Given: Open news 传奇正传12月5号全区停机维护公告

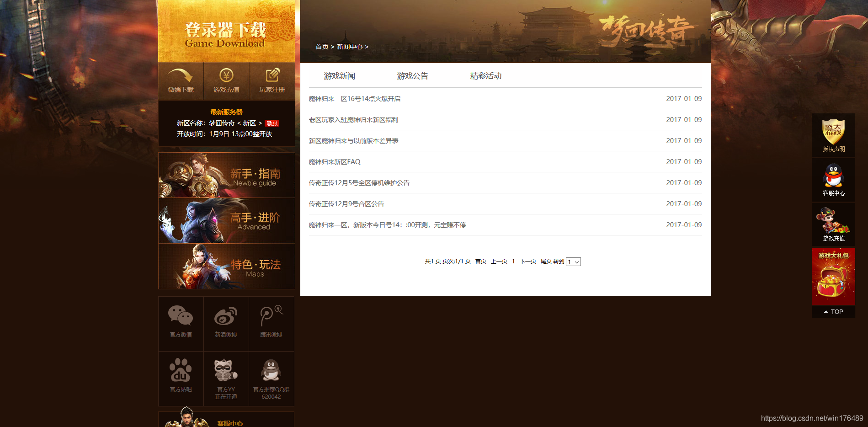Looking at the screenshot, I should (359, 183).
